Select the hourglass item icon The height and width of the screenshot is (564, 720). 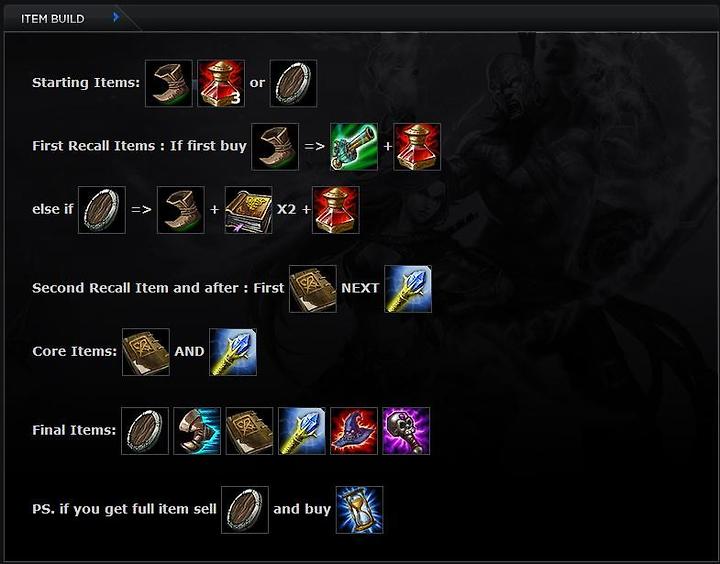360,510
